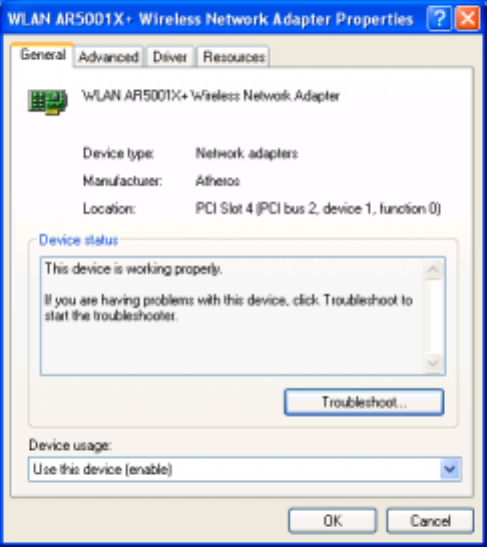
Task: Click the PCI Slot 4 location text
Action: [318, 209]
